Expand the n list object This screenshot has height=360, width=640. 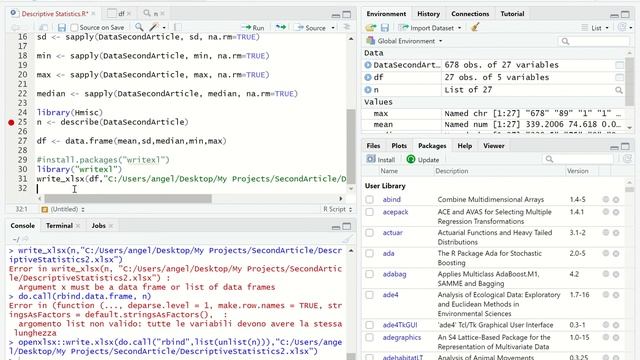point(368,90)
